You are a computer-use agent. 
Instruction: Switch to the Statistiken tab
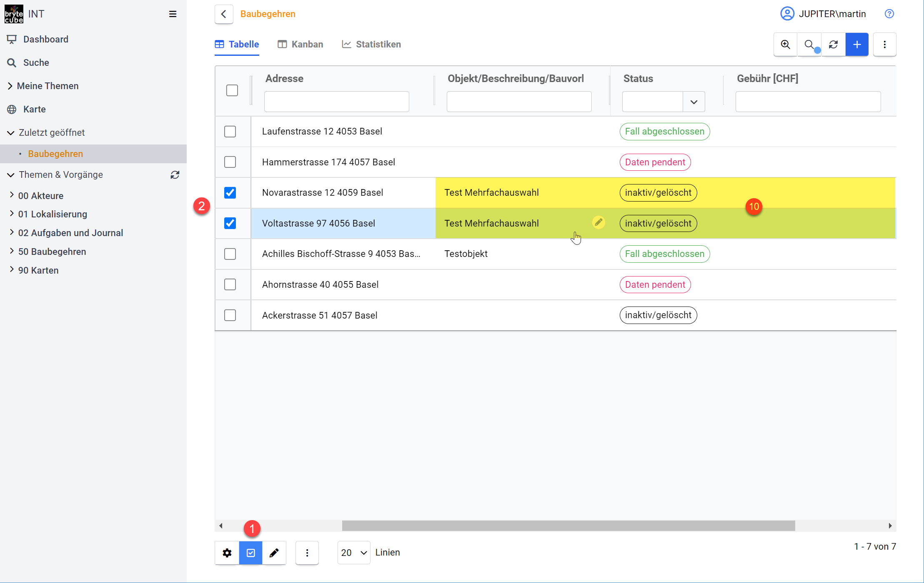pos(371,44)
